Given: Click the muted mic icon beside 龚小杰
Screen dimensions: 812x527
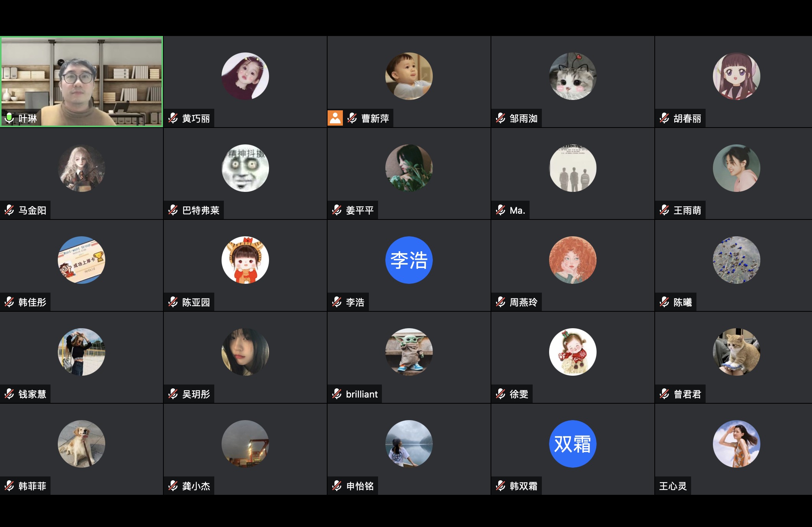Looking at the screenshot, I should pos(173,486).
